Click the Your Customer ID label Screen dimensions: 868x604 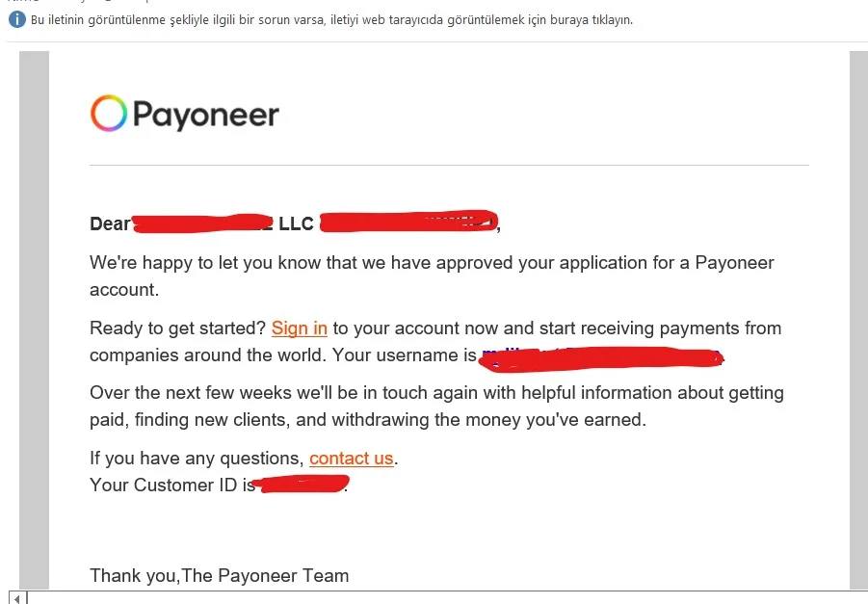point(172,485)
